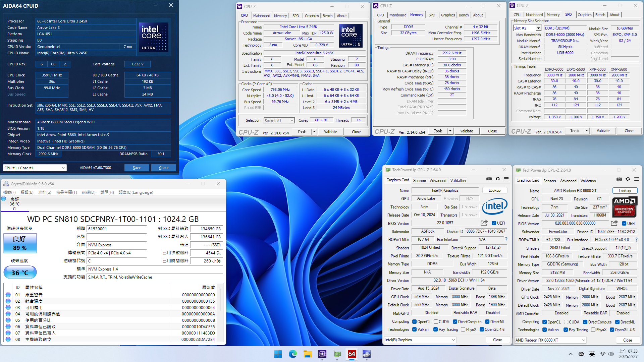Click 良好 89% health status box
Screen dimensions: 644x362
[20, 243]
